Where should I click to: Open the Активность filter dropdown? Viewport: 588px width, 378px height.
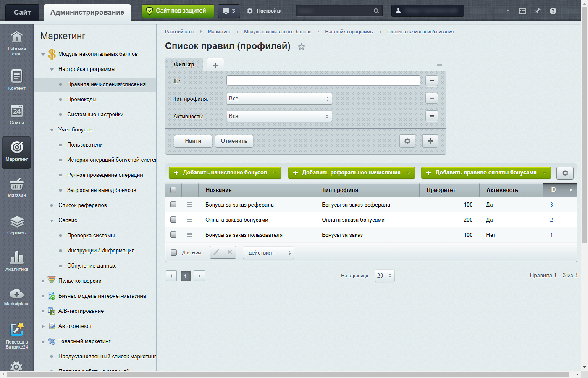pyautogui.click(x=279, y=116)
